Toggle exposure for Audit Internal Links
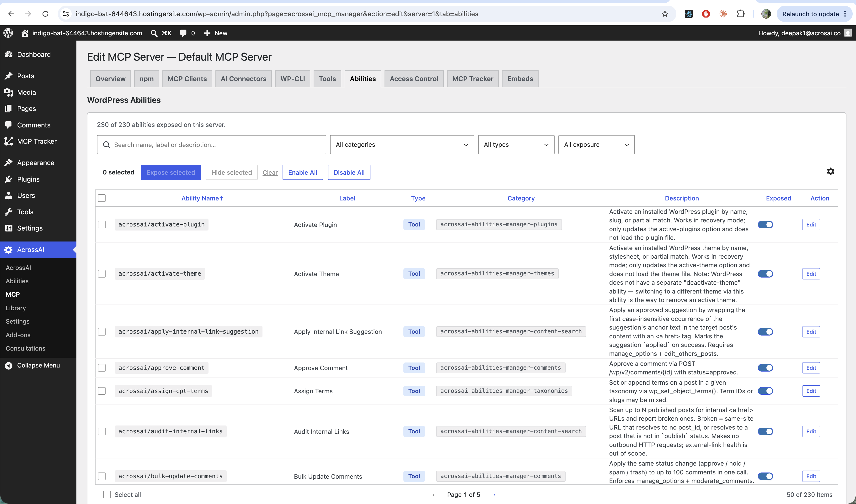The image size is (856, 504). [765, 431]
